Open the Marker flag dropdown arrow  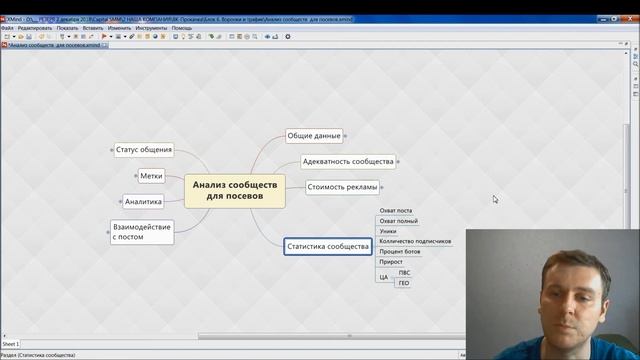(111, 37)
